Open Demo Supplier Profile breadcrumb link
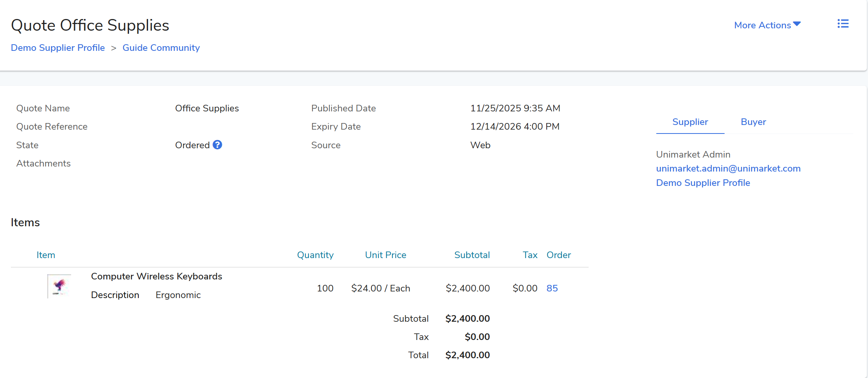Viewport: 868px width, 378px height. pos(58,48)
